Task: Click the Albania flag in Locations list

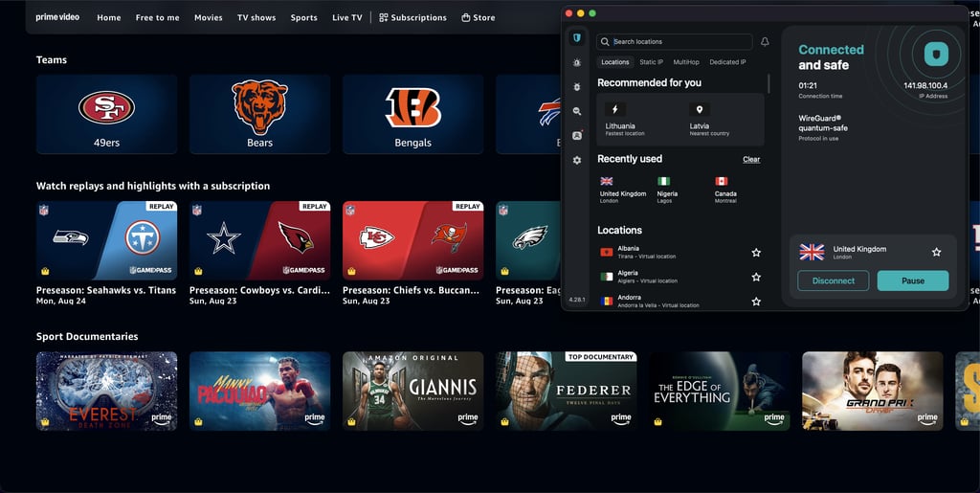Action: point(606,252)
